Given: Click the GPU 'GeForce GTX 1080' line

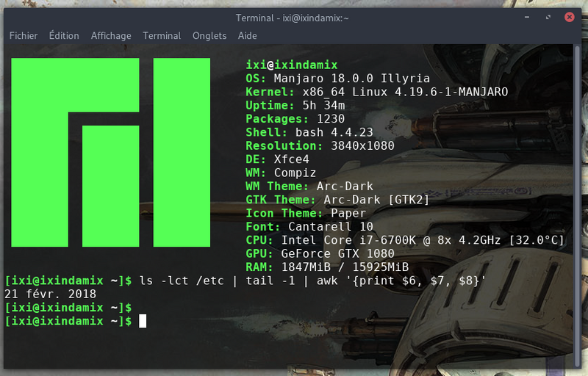Looking at the screenshot, I should (320, 253).
